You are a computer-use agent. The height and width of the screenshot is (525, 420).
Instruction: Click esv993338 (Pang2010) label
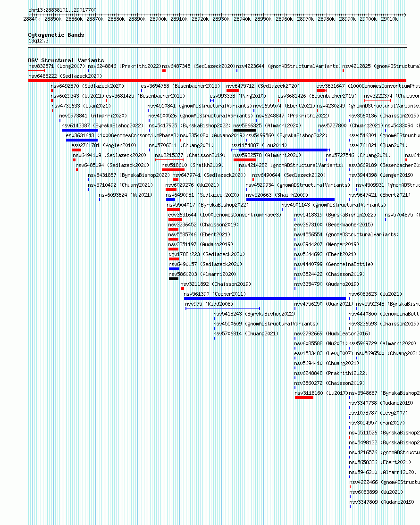[238, 96]
